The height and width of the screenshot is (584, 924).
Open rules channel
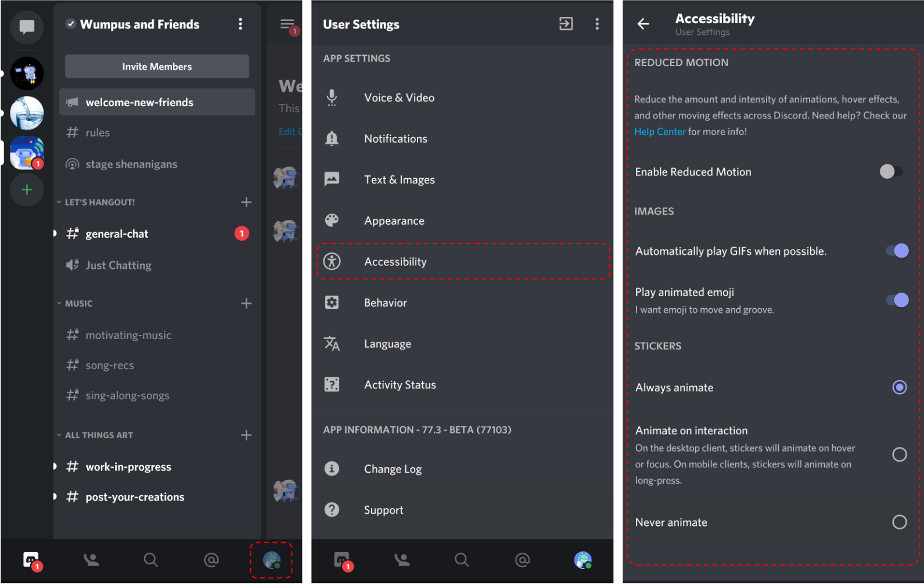click(157, 133)
